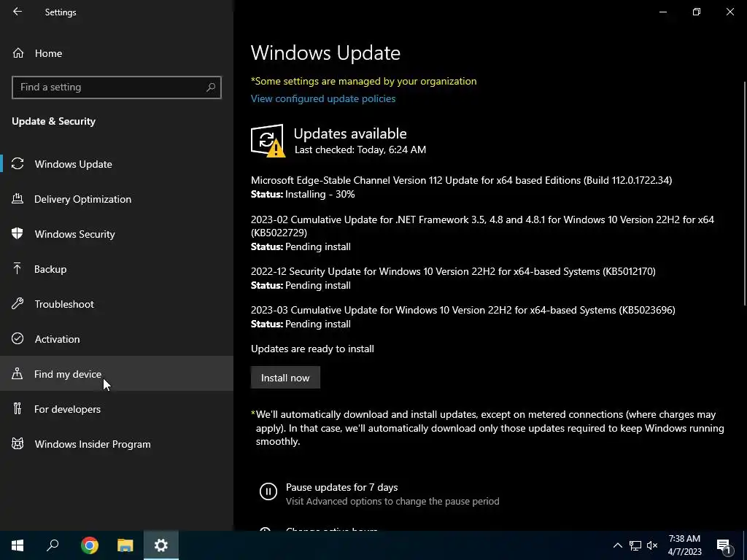Click the KB5023696 Cumulative Update entry

[463, 310]
